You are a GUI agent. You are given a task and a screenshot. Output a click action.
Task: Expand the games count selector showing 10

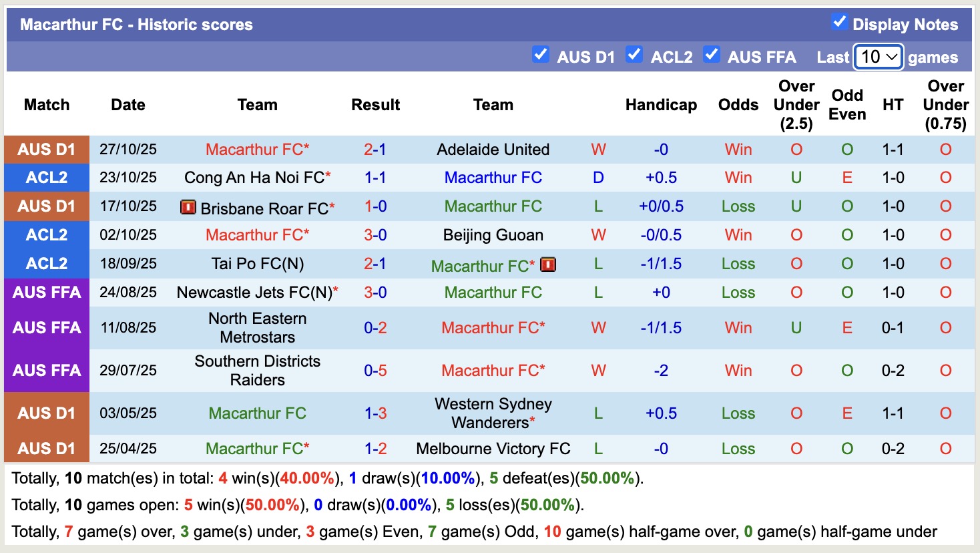[878, 57]
